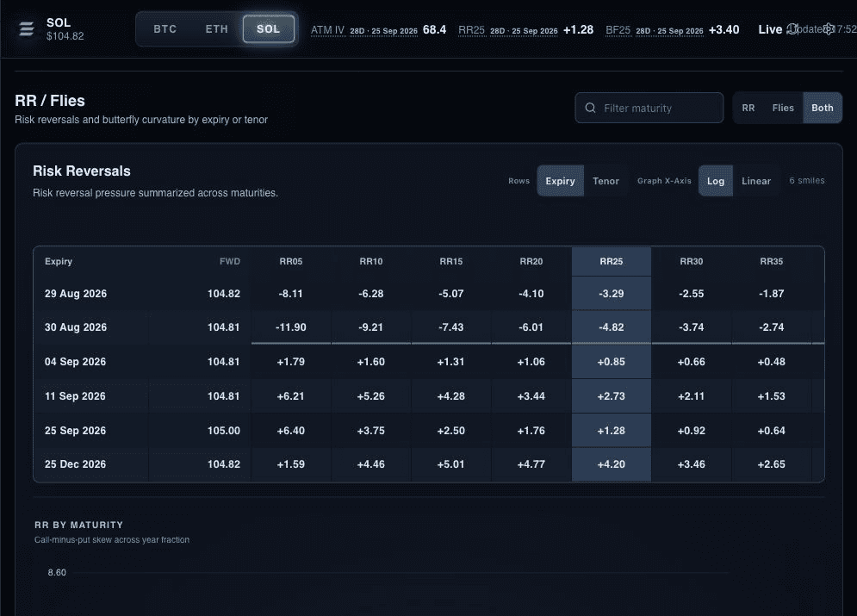Click the BF25 header metric label
This screenshot has width=857, height=616.
click(618, 29)
